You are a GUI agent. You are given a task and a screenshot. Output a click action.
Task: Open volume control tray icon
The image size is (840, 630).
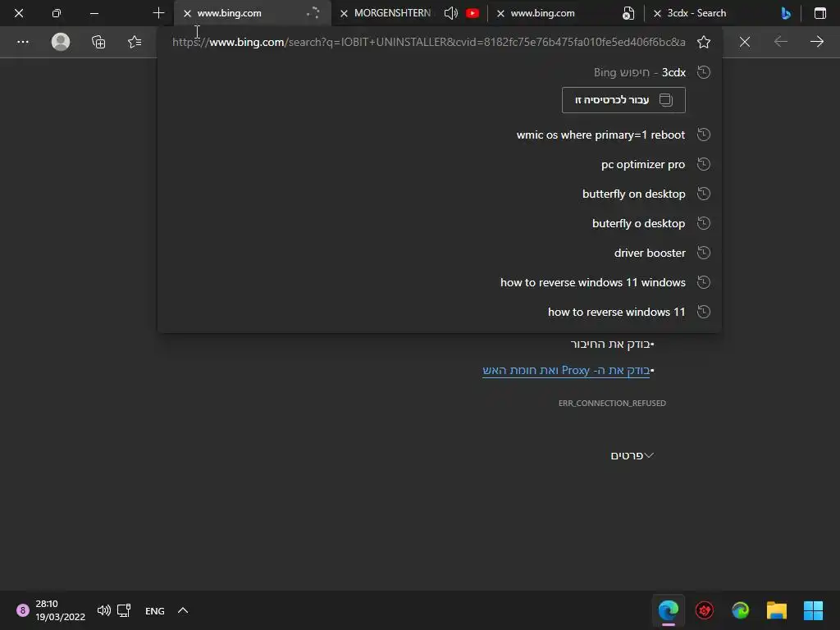click(104, 610)
